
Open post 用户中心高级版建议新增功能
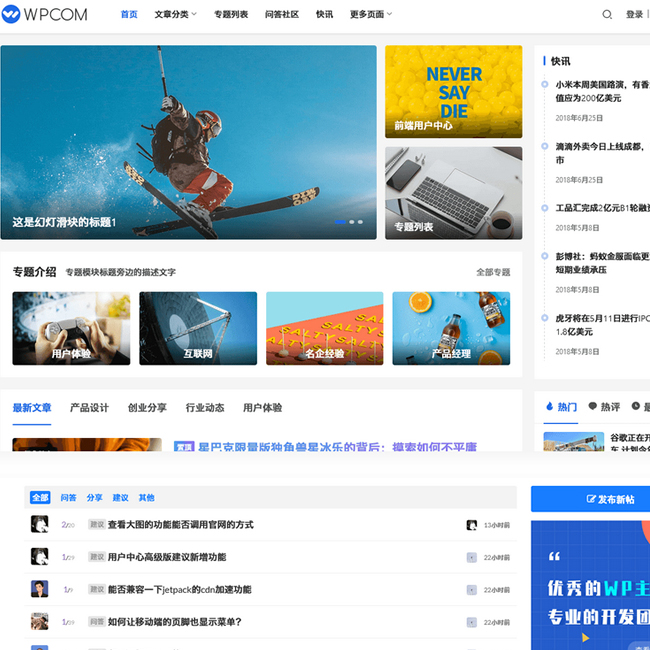tap(167, 557)
